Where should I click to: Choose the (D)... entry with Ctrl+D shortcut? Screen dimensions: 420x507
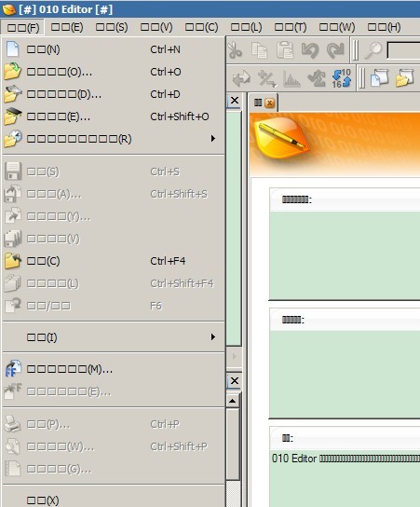click(114, 94)
